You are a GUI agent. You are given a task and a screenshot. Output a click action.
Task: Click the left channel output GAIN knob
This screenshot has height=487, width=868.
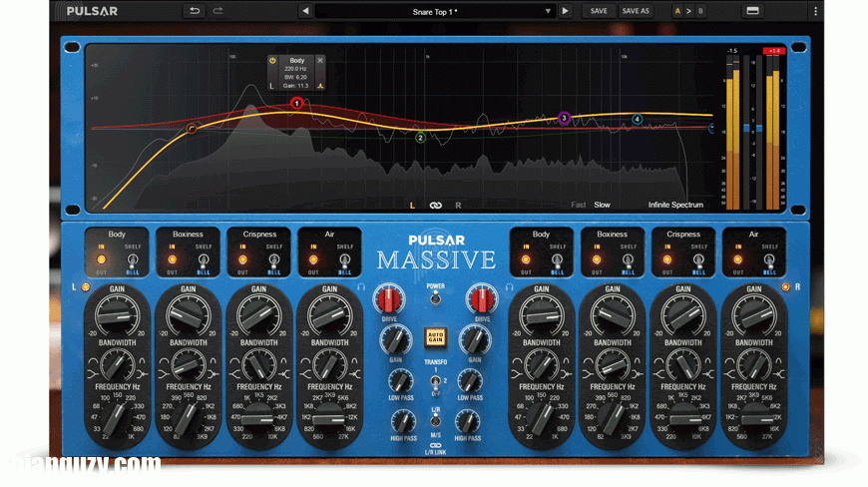395,339
